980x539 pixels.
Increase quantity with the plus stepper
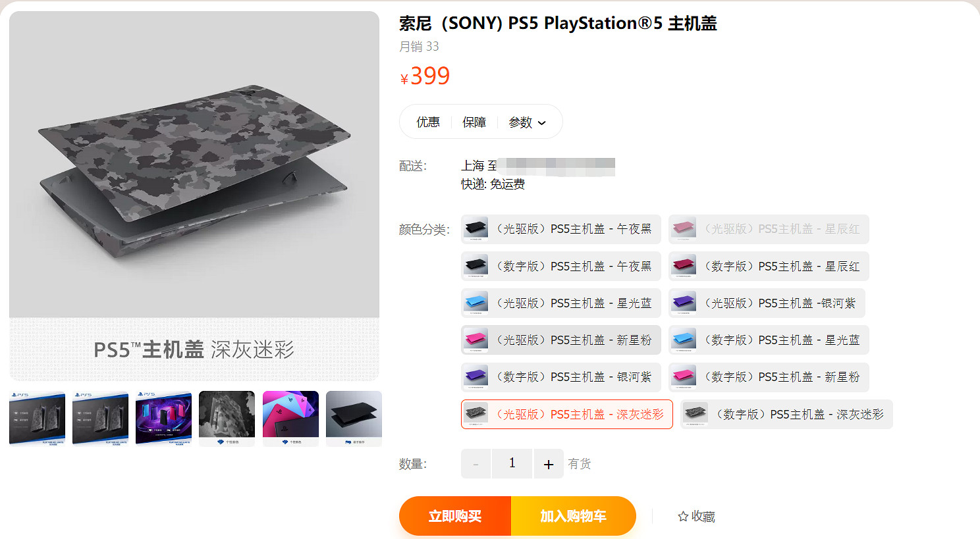(x=549, y=463)
